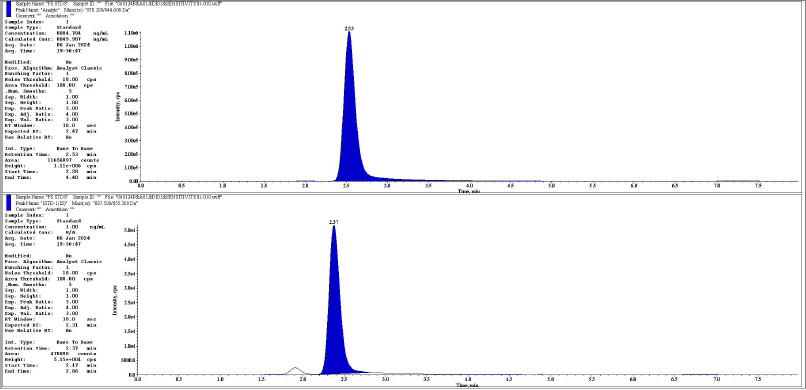Click the blue marker of ISTD panel
This screenshot has width=806, height=390.
point(8,202)
